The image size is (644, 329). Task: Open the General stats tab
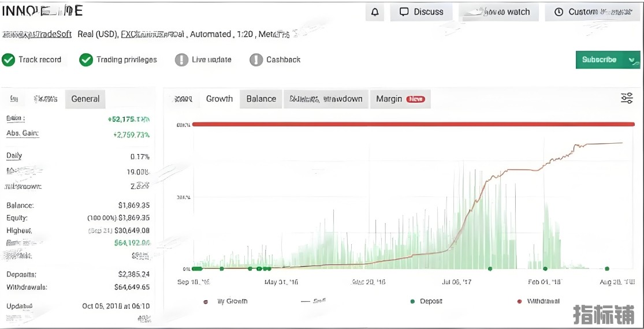(x=85, y=99)
